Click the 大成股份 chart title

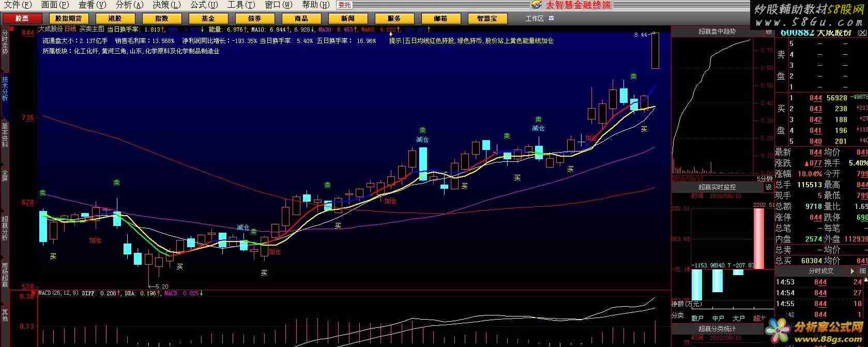51,29
